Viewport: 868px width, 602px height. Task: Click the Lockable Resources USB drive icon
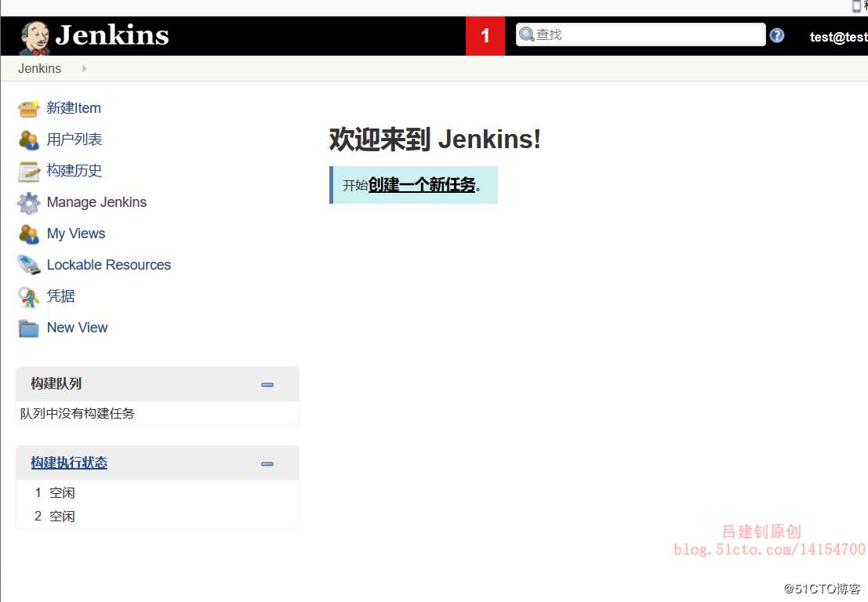pyautogui.click(x=29, y=265)
